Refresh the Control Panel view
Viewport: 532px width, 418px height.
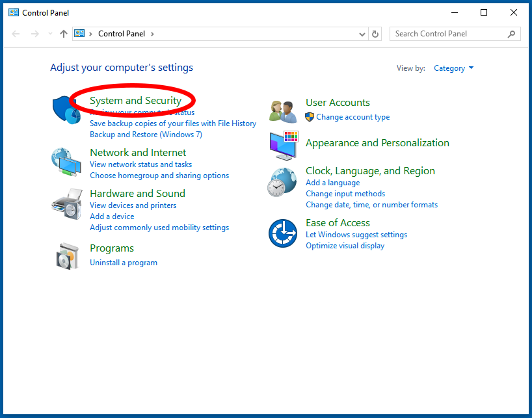coord(375,34)
